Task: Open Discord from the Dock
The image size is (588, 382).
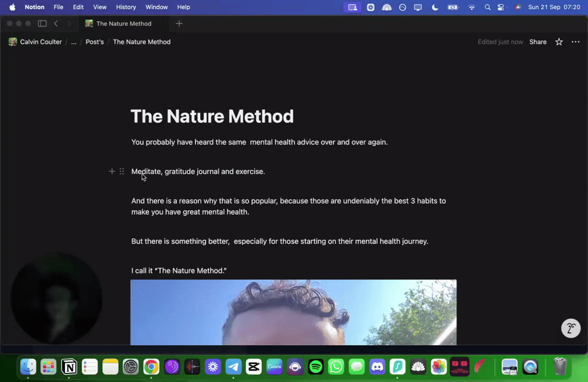Action: (377, 367)
